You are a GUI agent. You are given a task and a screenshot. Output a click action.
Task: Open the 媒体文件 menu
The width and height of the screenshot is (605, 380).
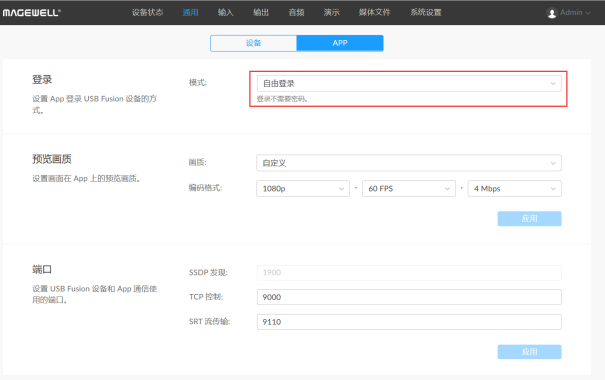pyautogui.click(x=374, y=12)
